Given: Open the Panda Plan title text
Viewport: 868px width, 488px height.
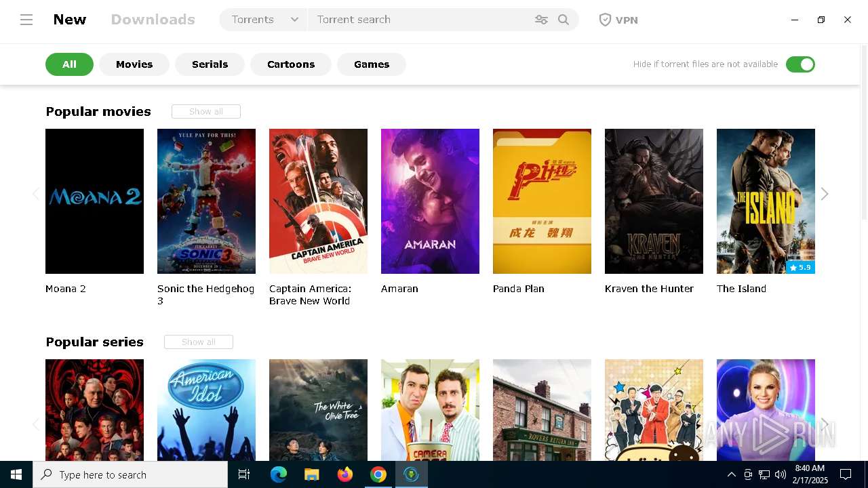Looking at the screenshot, I should (x=519, y=289).
